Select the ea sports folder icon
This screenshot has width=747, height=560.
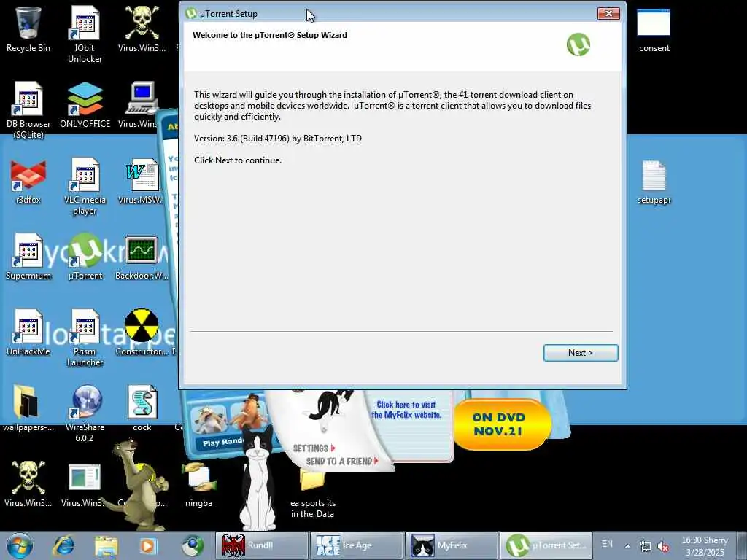312,493
